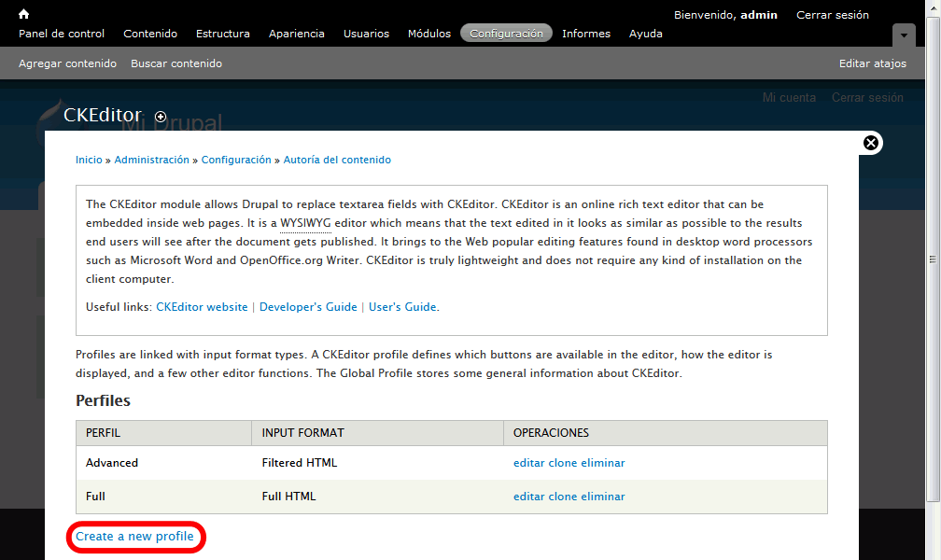Click the WYSIWYG abbreviation text
The width and height of the screenshot is (941, 560).
click(305, 223)
